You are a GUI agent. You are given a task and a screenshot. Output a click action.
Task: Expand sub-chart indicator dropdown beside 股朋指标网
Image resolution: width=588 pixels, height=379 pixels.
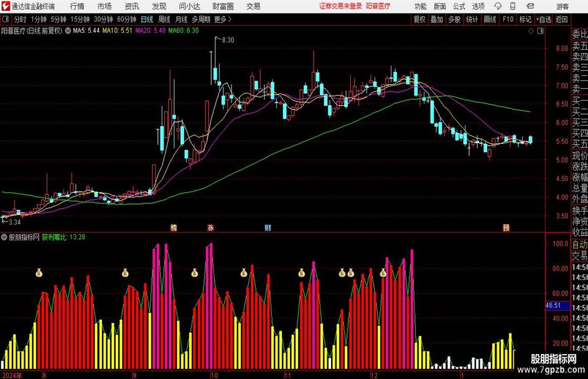point(4,237)
